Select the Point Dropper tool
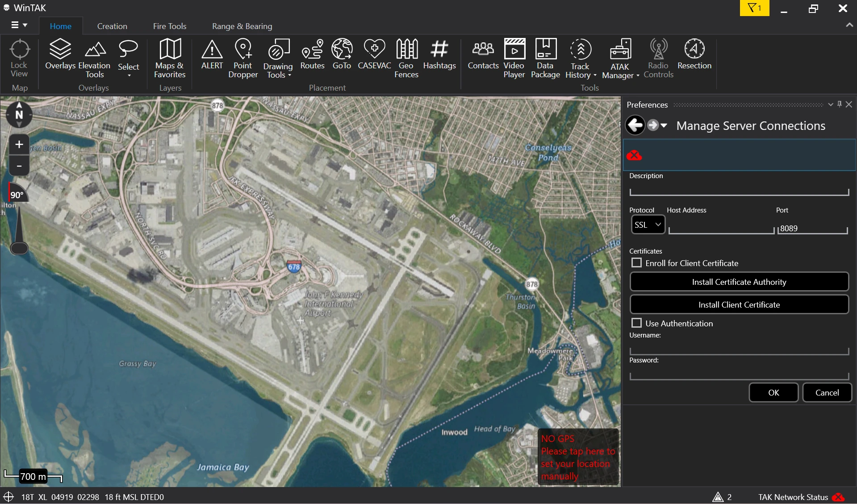 point(243,58)
